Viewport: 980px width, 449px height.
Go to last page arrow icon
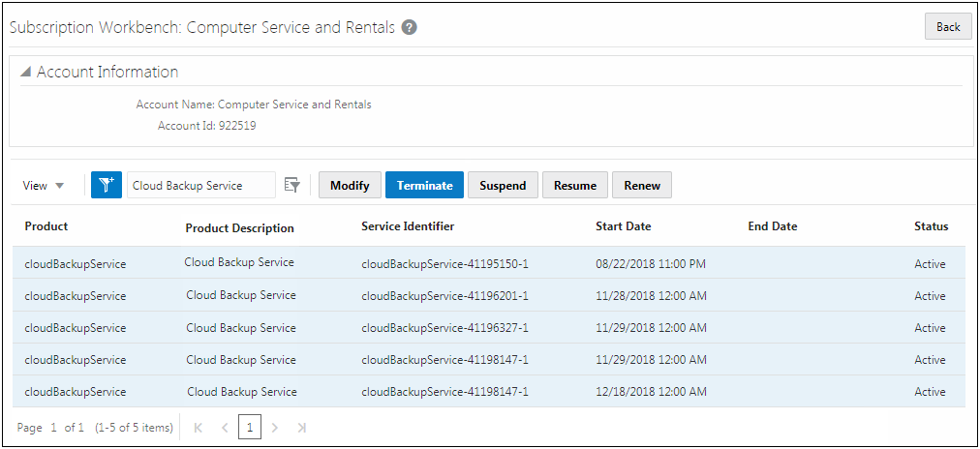pos(301,427)
